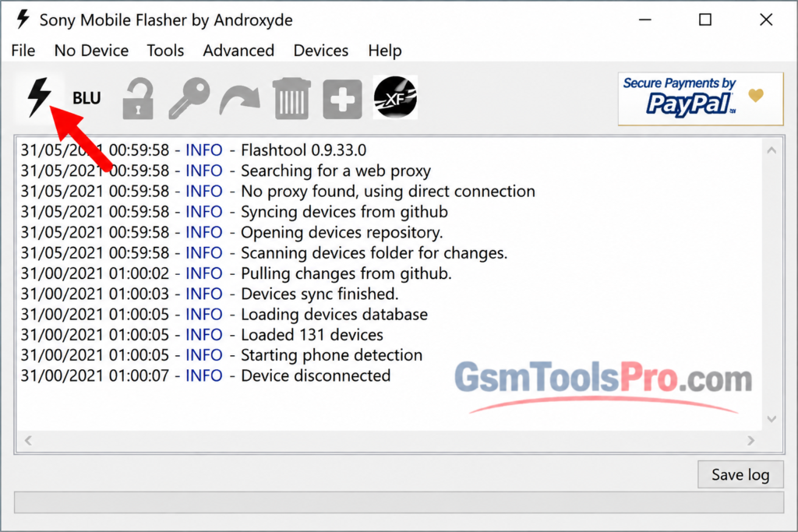Viewport: 798px width, 532px height.
Task: Select 'Scanning devices folder for changes.' line
Action: click(x=264, y=252)
